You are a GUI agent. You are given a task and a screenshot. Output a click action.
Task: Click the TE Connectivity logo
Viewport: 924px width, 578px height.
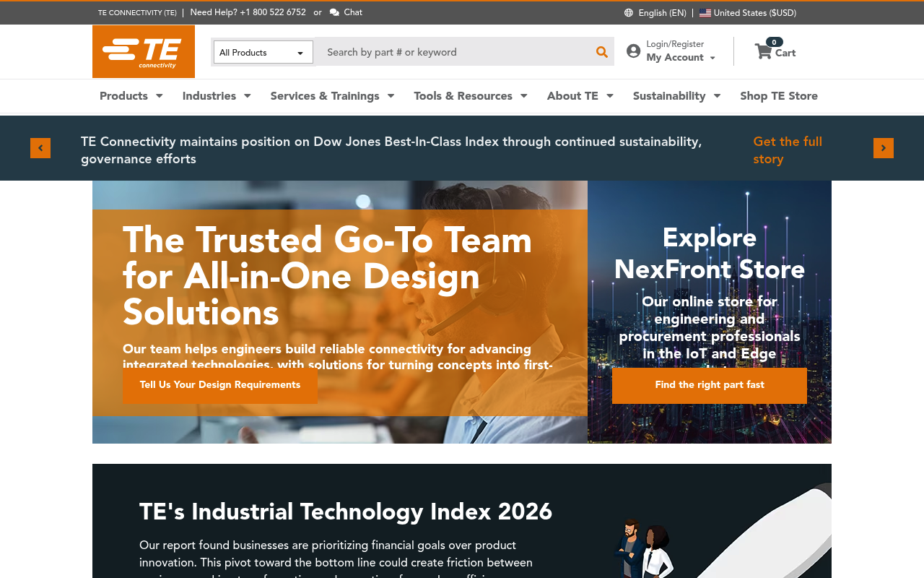tap(144, 51)
